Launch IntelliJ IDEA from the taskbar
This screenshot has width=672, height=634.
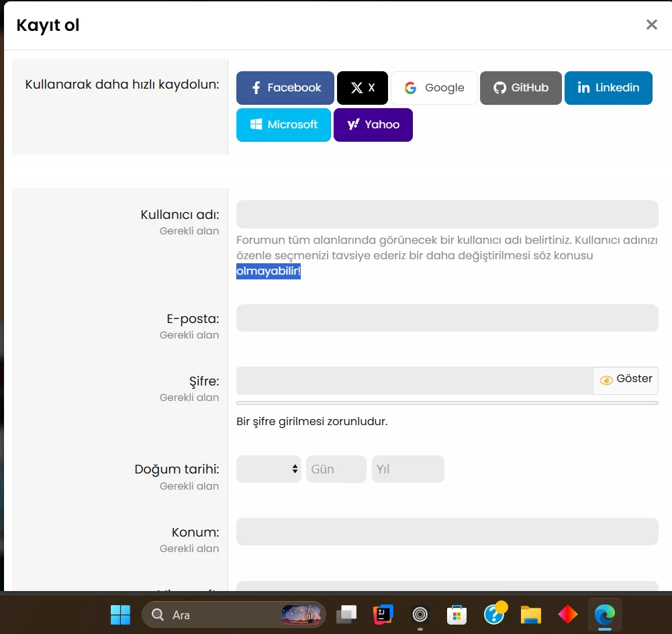tap(383, 615)
